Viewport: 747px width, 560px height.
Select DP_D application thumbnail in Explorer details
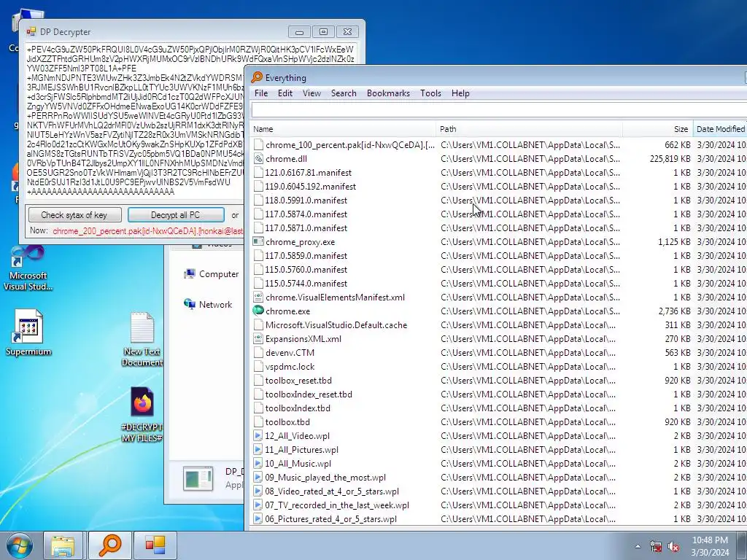tap(198, 478)
